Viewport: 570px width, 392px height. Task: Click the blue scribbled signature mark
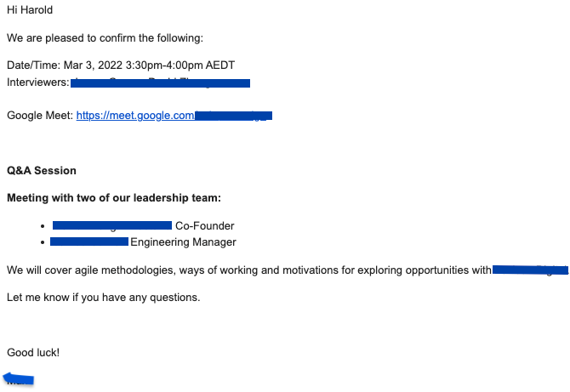(x=19, y=378)
